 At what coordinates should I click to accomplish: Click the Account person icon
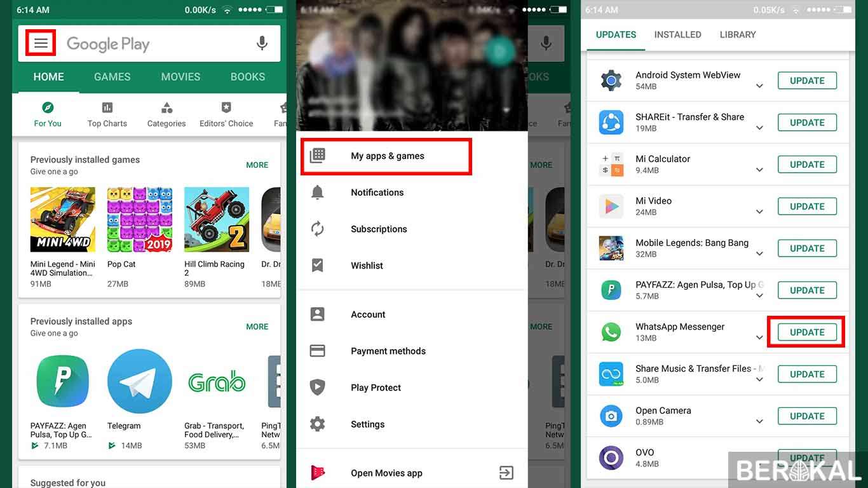point(318,315)
